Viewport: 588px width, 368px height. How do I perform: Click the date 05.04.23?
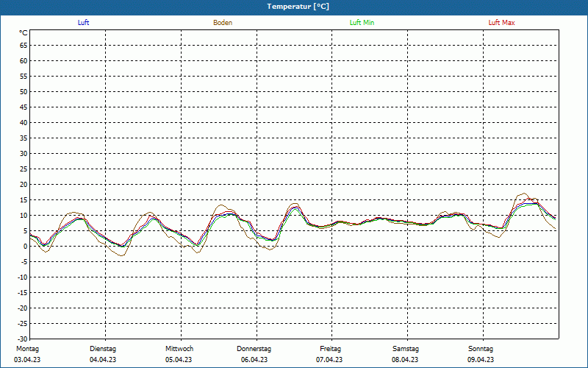coord(179,360)
